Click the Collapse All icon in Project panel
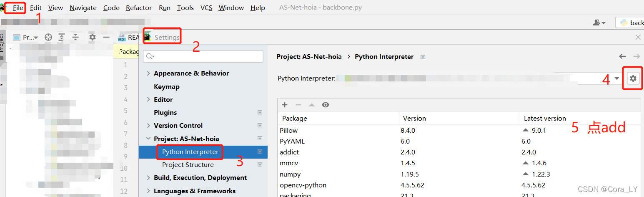 click(x=75, y=37)
